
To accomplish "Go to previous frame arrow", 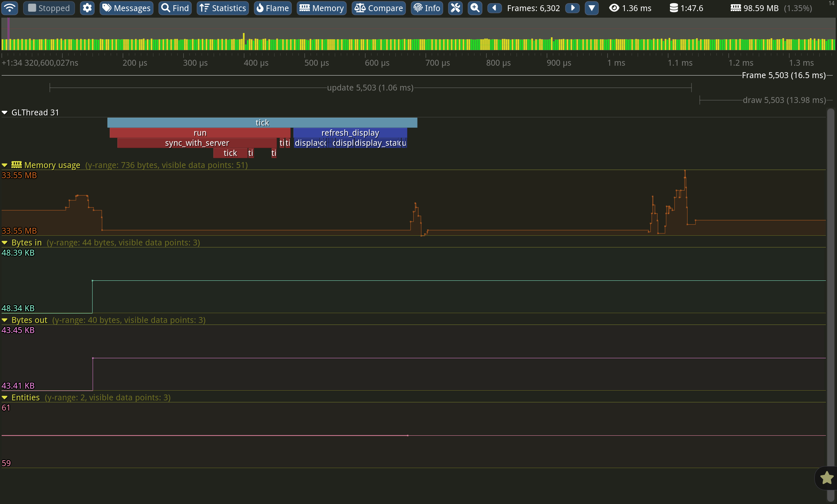I will [x=494, y=8].
